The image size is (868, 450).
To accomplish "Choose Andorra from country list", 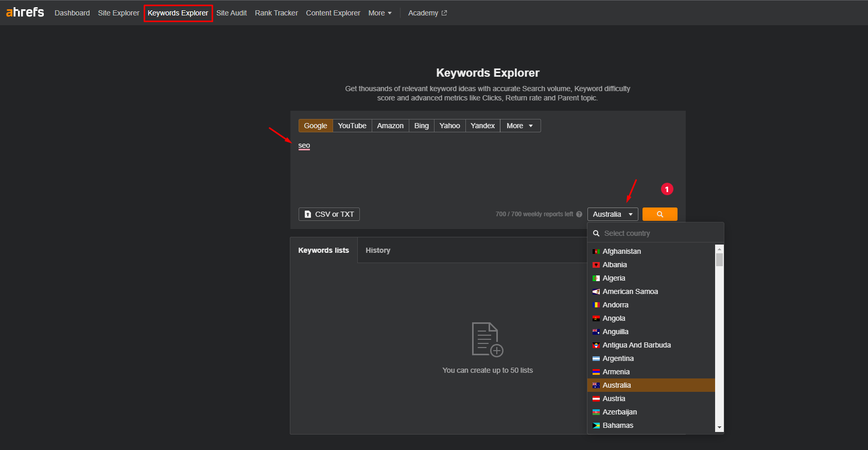I will [651, 305].
